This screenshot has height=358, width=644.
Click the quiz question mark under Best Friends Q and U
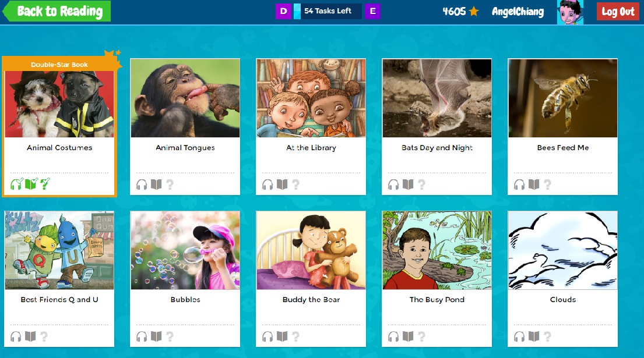(44, 336)
